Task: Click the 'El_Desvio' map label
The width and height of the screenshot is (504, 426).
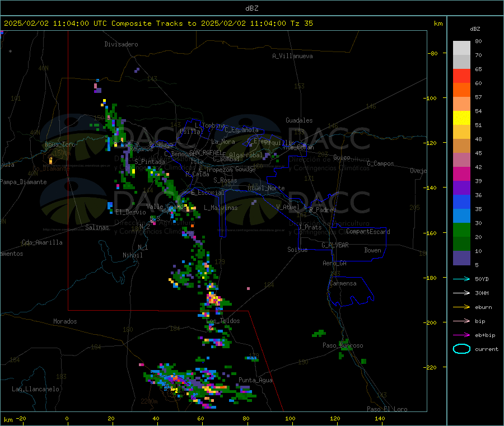Action: 131,212
